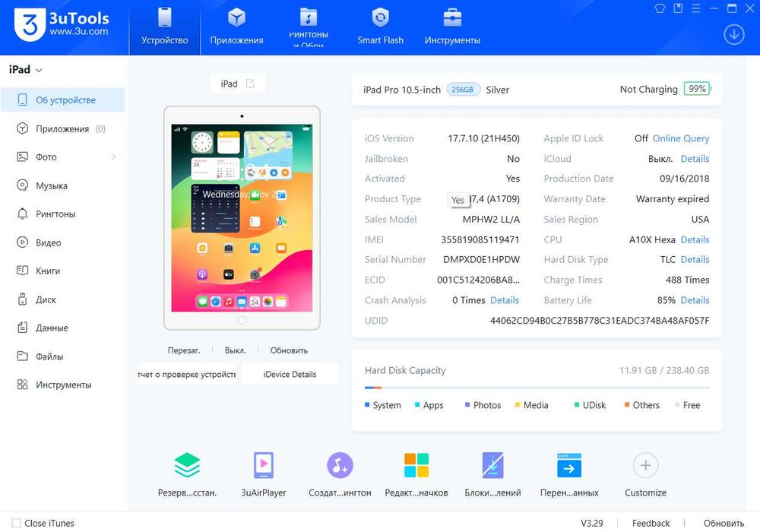Click Обновить under device preview
The image size is (760, 532).
pyautogui.click(x=289, y=350)
